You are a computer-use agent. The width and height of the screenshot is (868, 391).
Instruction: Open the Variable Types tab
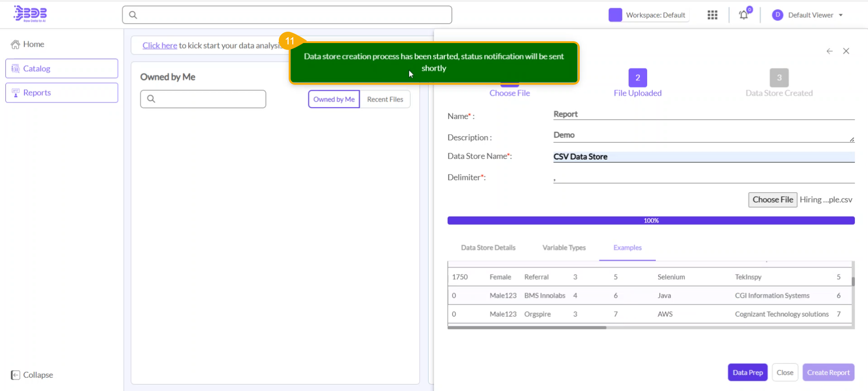coord(563,248)
